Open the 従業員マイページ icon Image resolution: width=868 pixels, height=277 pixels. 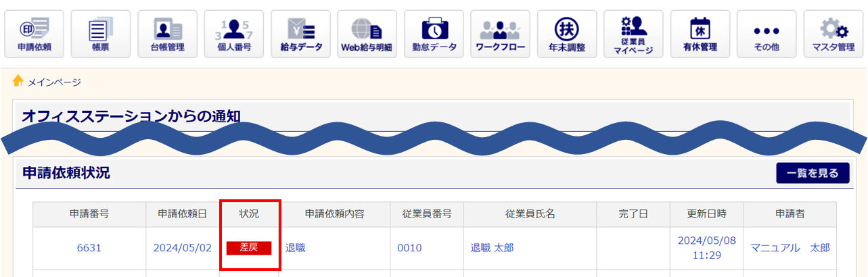coord(634,34)
